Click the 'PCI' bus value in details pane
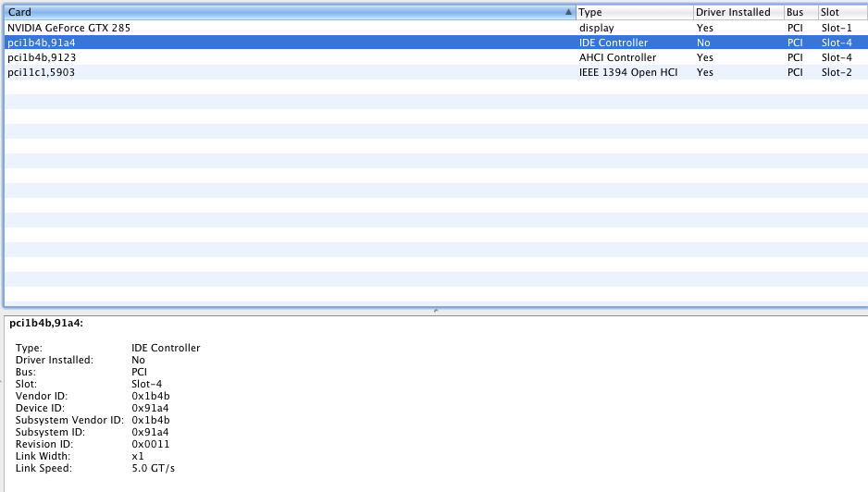Viewport: 868px width, 492px height. pos(139,372)
